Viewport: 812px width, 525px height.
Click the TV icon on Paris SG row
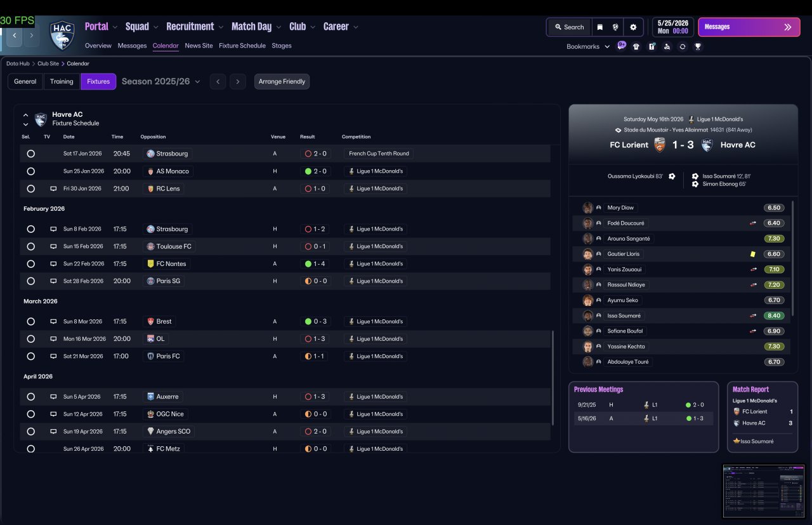(53, 281)
